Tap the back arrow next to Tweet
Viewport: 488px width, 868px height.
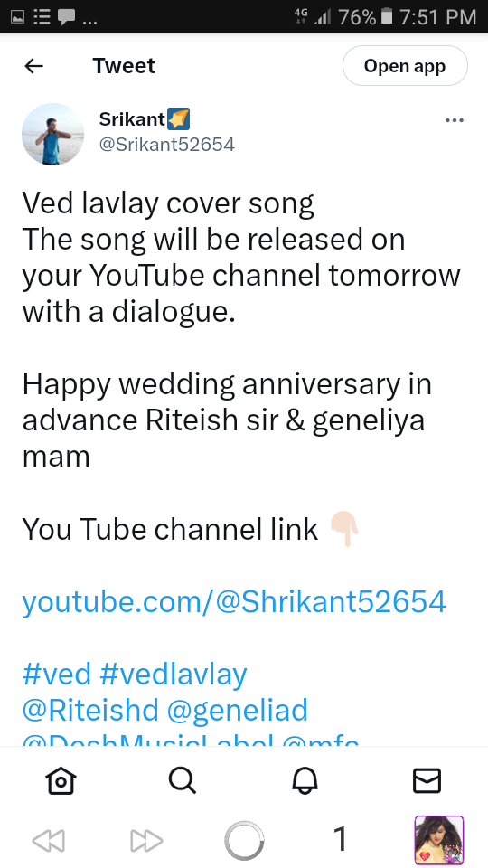tap(33, 66)
